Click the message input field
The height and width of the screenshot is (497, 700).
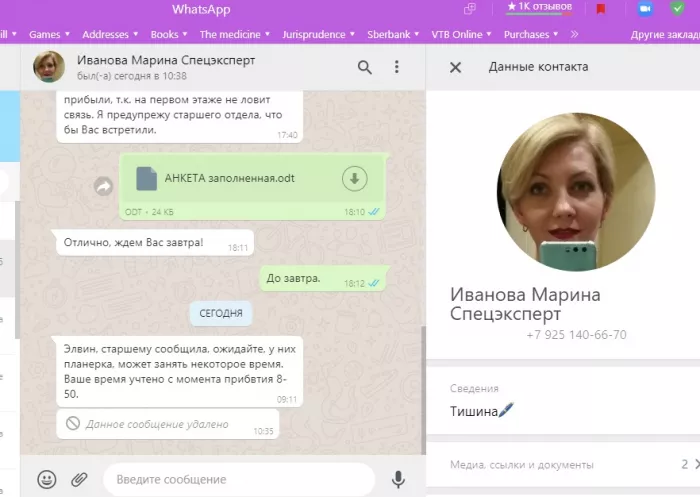tap(239, 480)
